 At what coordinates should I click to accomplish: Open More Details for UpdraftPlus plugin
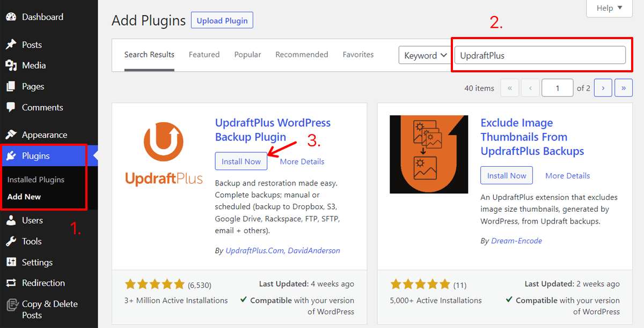pyautogui.click(x=302, y=161)
